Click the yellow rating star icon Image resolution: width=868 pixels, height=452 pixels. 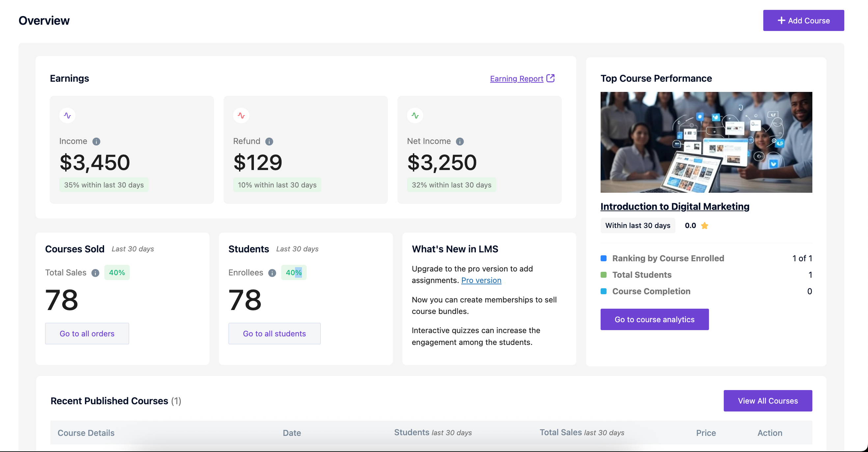(x=704, y=226)
